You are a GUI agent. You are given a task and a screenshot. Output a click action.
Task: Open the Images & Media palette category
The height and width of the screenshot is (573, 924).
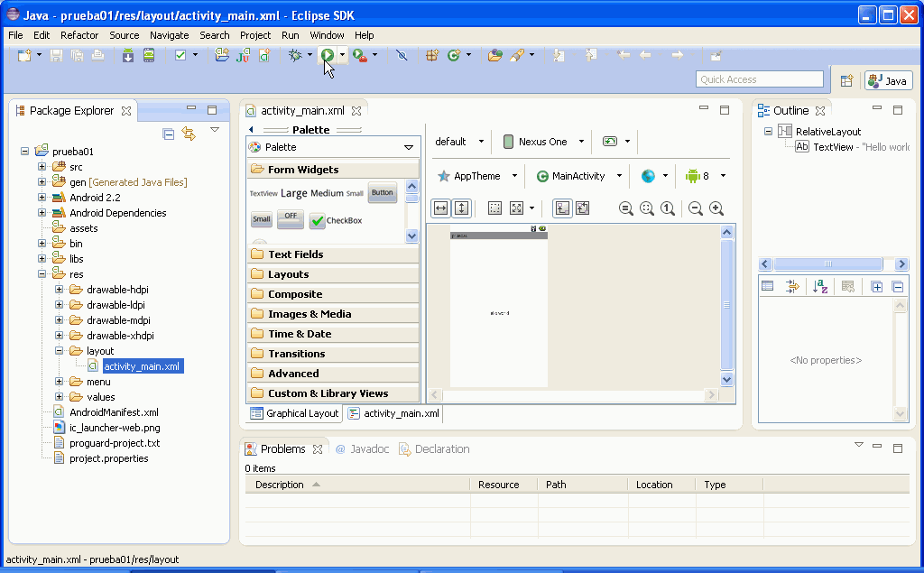(x=333, y=314)
